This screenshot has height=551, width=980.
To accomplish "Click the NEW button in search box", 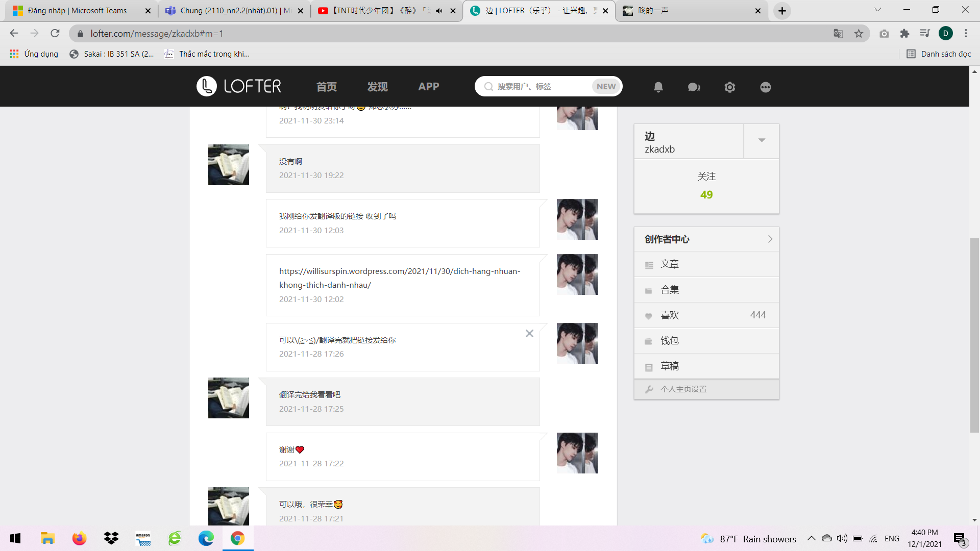I will 606,87.
